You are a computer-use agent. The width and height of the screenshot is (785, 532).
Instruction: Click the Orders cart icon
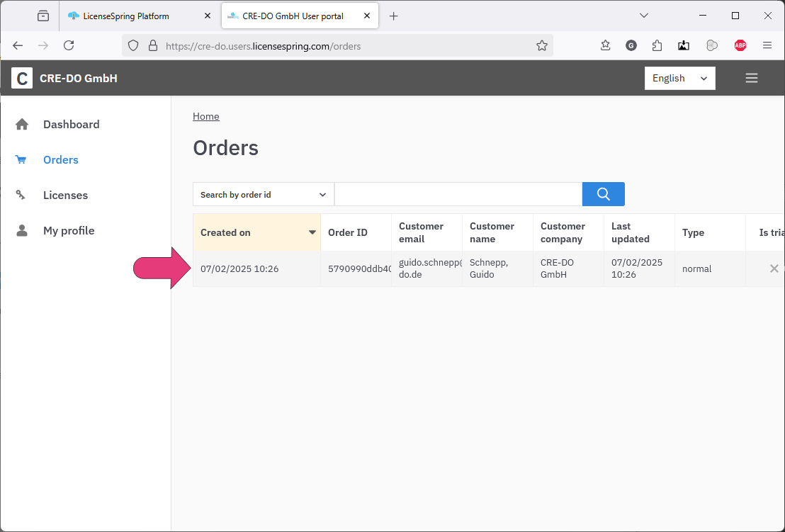click(21, 159)
